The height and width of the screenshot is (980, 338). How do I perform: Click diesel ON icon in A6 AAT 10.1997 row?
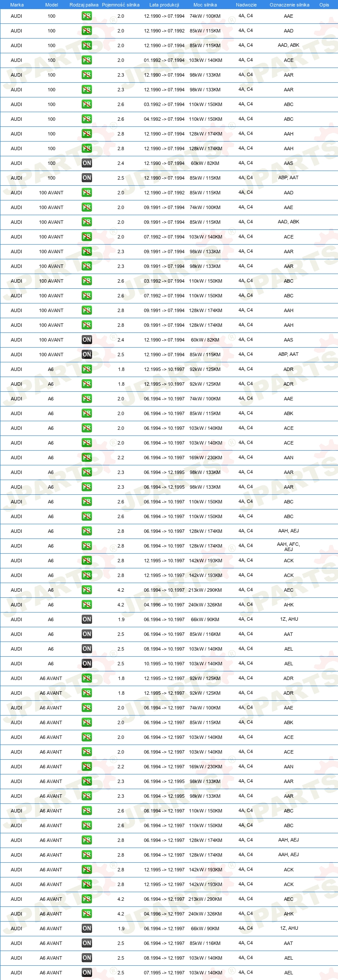pyautogui.click(x=87, y=634)
